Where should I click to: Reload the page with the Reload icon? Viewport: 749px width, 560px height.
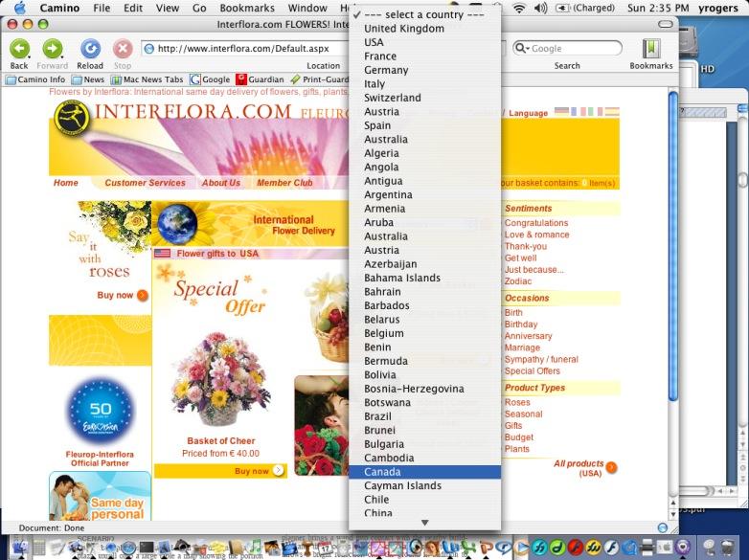click(90, 49)
